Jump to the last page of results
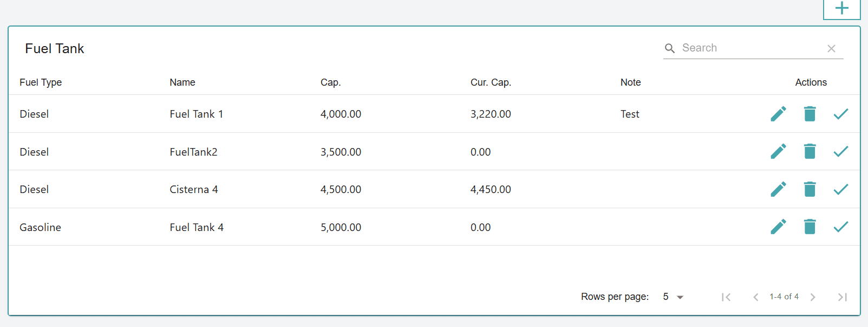The height and width of the screenshot is (327, 868). 842,297
